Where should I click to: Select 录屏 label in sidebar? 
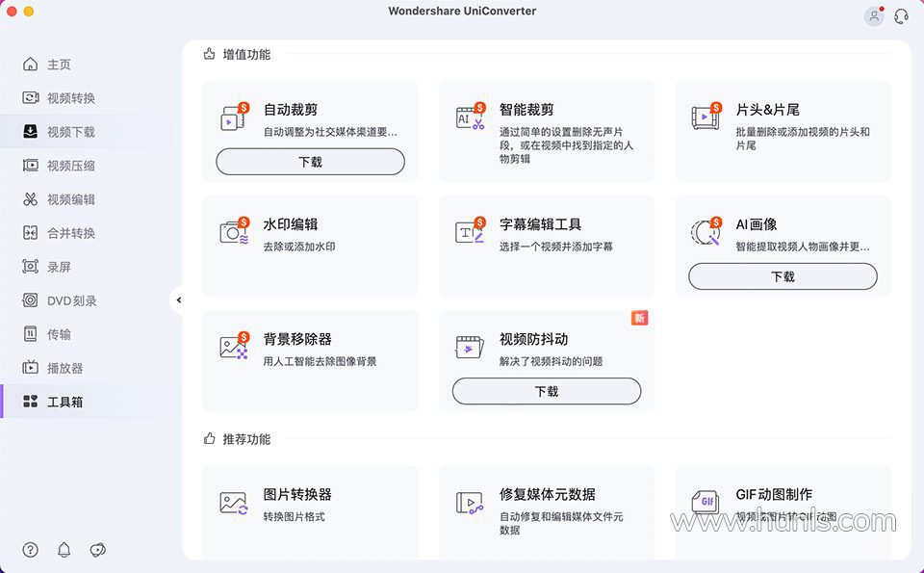pyautogui.click(x=59, y=267)
